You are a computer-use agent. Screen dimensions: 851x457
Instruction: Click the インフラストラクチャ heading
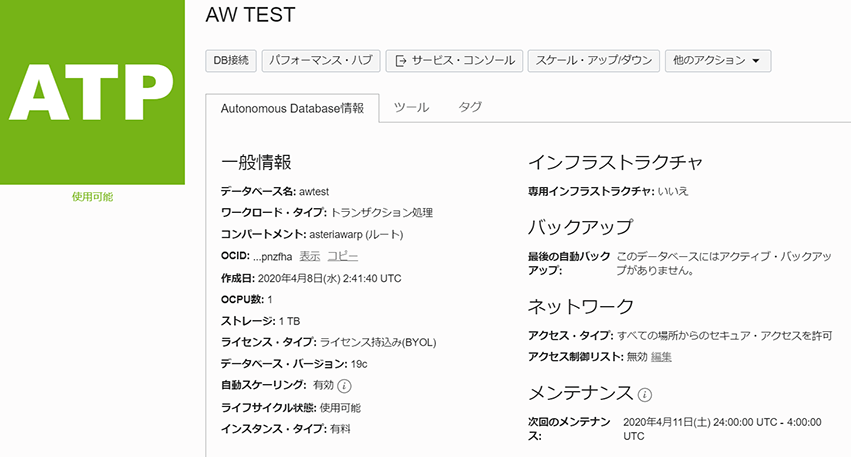[615, 162]
